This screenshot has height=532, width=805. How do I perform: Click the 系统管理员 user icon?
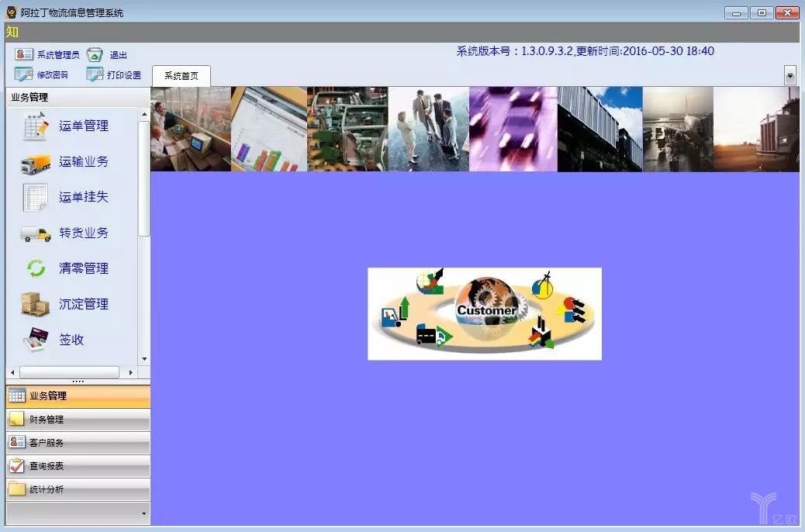coord(24,55)
